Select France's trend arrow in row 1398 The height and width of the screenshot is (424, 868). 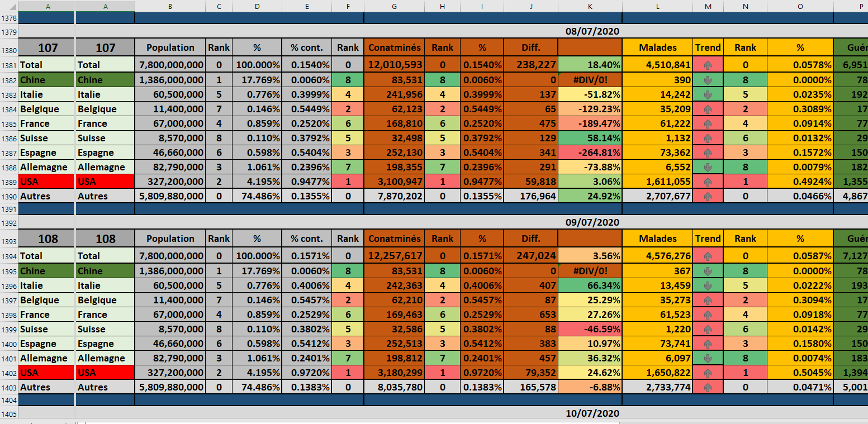point(708,315)
